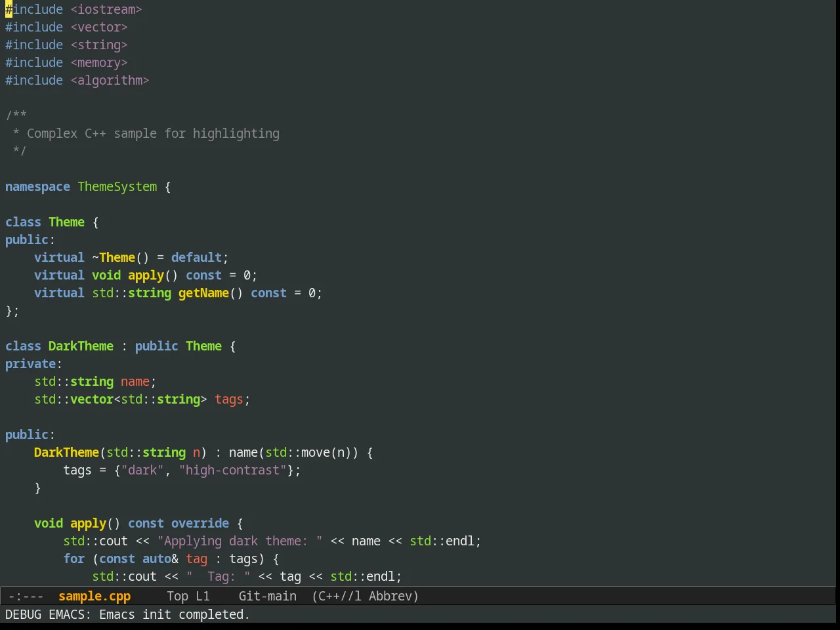Click the sample.cpp buffer name in mode line
This screenshot has height=630, width=840.
[94, 596]
